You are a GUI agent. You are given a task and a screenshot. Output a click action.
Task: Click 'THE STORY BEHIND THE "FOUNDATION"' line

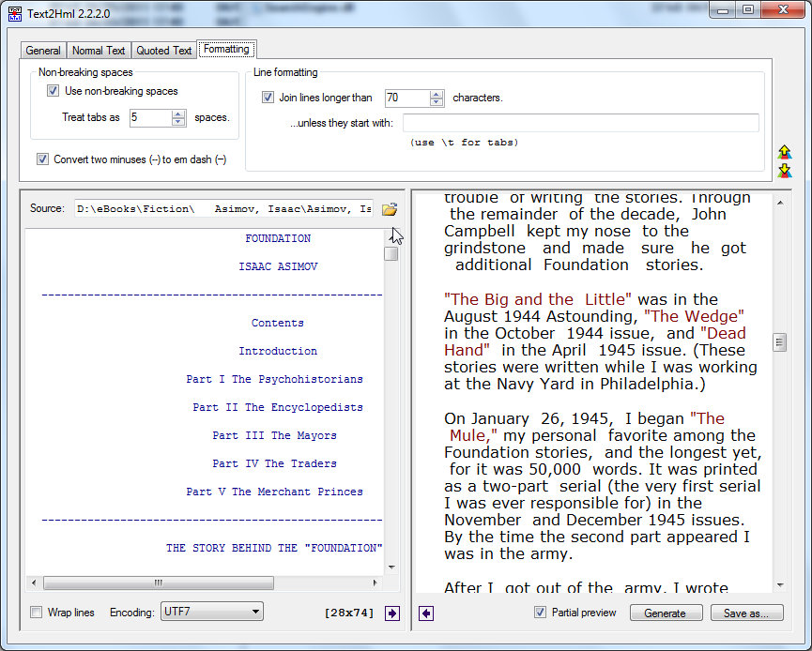click(274, 548)
